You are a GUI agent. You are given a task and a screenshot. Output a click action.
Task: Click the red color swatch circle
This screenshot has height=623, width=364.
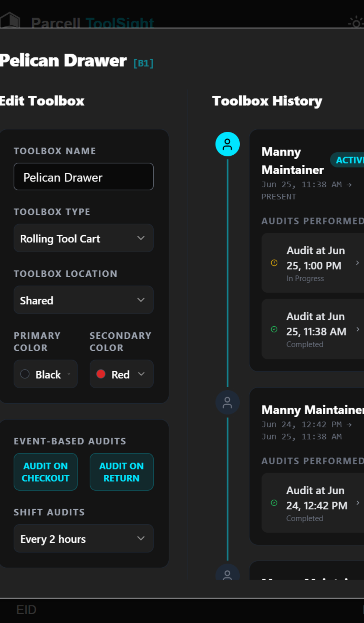point(101,374)
